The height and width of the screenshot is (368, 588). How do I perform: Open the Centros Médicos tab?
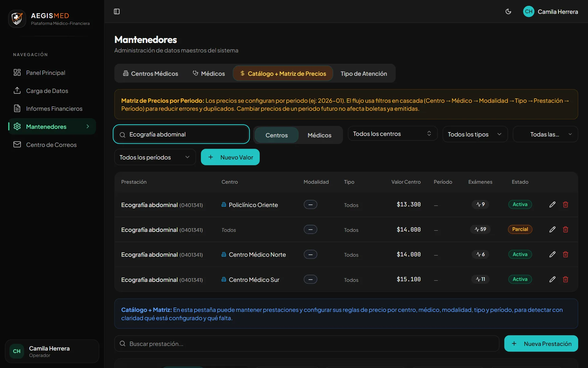pyautogui.click(x=150, y=73)
